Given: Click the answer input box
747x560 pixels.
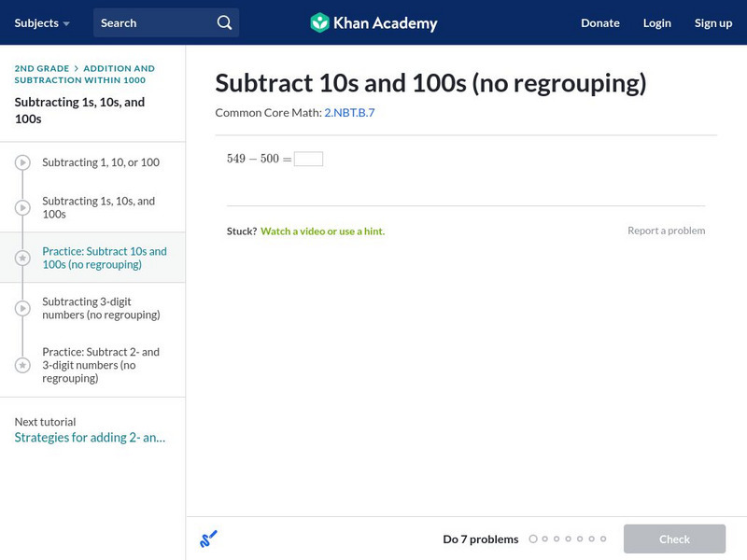Looking at the screenshot, I should 310,158.
